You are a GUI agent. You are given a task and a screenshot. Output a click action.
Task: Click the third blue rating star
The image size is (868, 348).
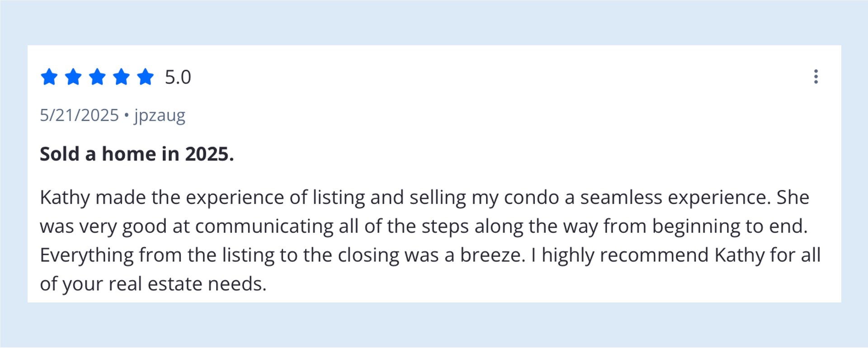97,77
